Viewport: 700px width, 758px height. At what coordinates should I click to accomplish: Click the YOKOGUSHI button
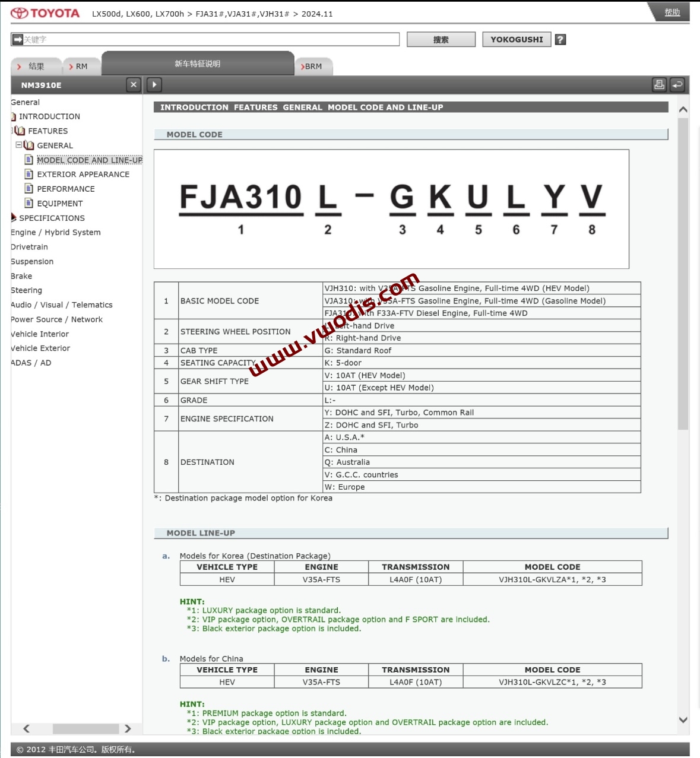click(516, 40)
